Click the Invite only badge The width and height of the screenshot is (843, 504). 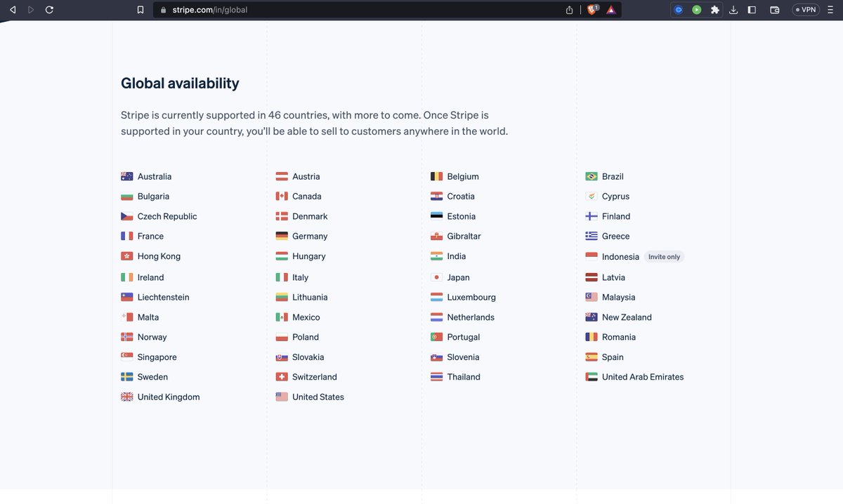[664, 257]
